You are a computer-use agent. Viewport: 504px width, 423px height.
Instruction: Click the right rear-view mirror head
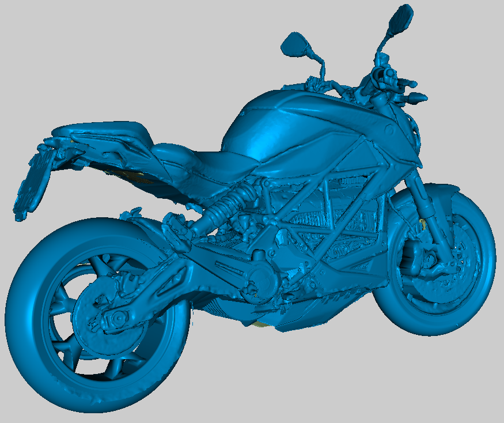[x=399, y=18]
